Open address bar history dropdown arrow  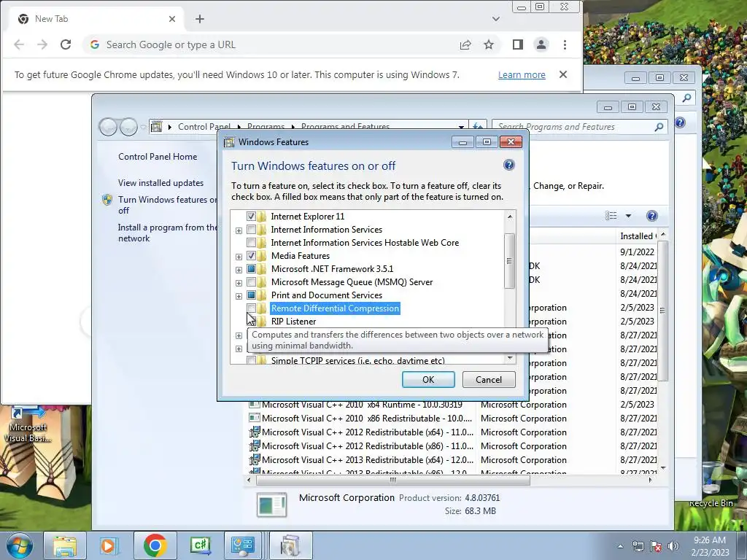461,127
